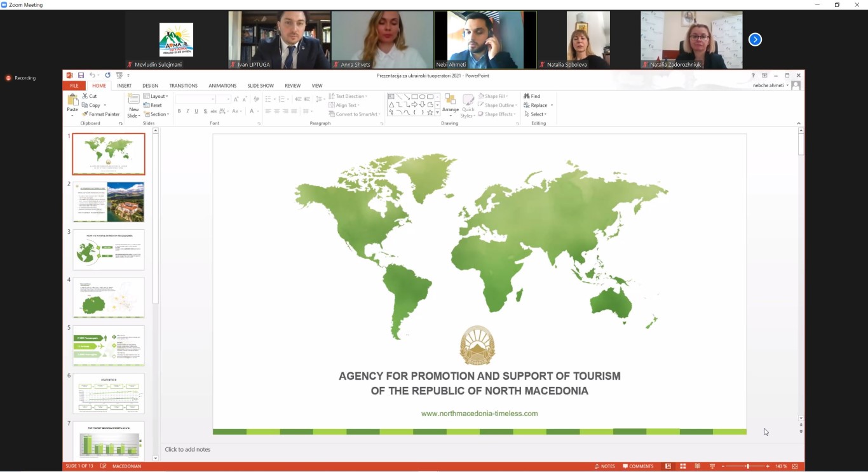Toggle COMMENTS pane in status bar
The width and height of the screenshot is (868, 472).
(638, 466)
